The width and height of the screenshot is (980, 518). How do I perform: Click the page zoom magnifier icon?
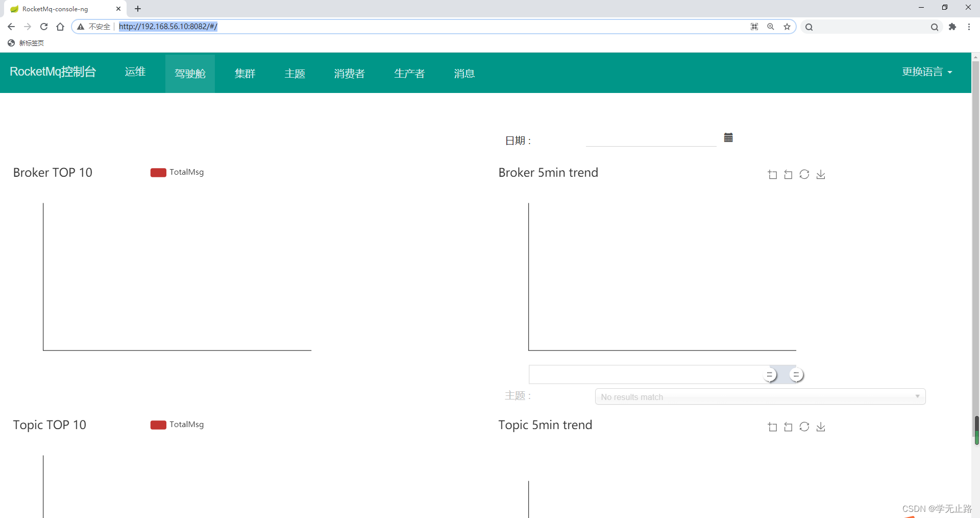(771, 27)
